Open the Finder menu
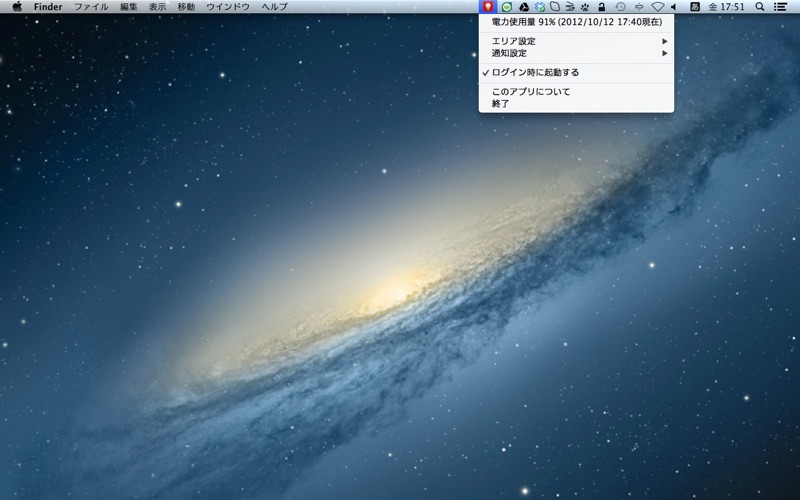 tap(48, 7)
